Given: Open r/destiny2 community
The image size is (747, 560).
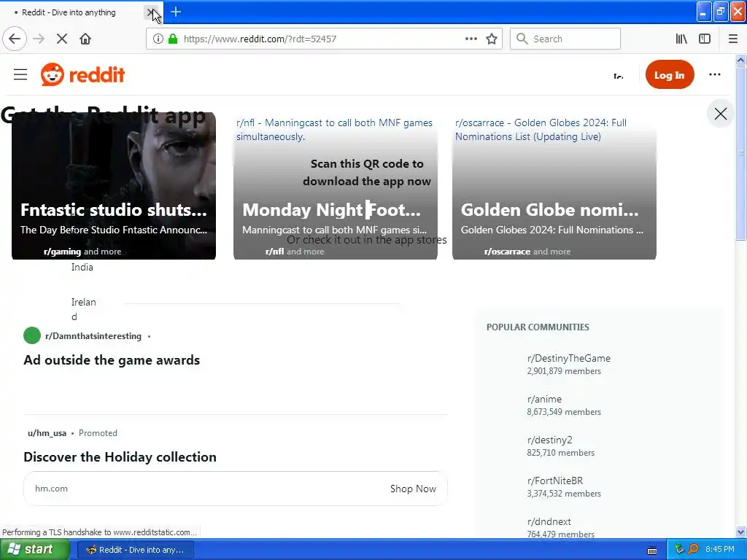Looking at the screenshot, I should point(550,440).
